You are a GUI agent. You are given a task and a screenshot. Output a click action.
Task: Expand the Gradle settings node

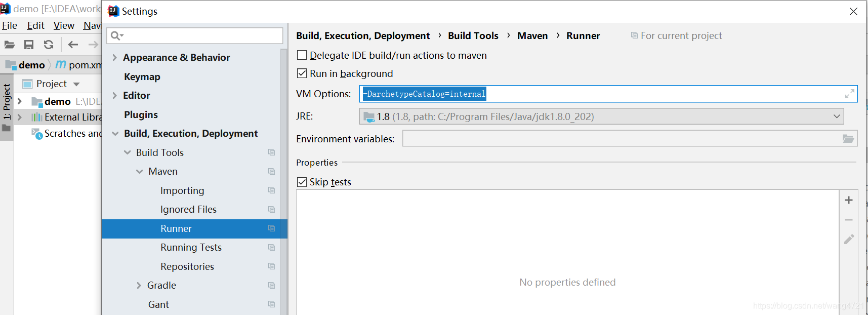(139, 286)
